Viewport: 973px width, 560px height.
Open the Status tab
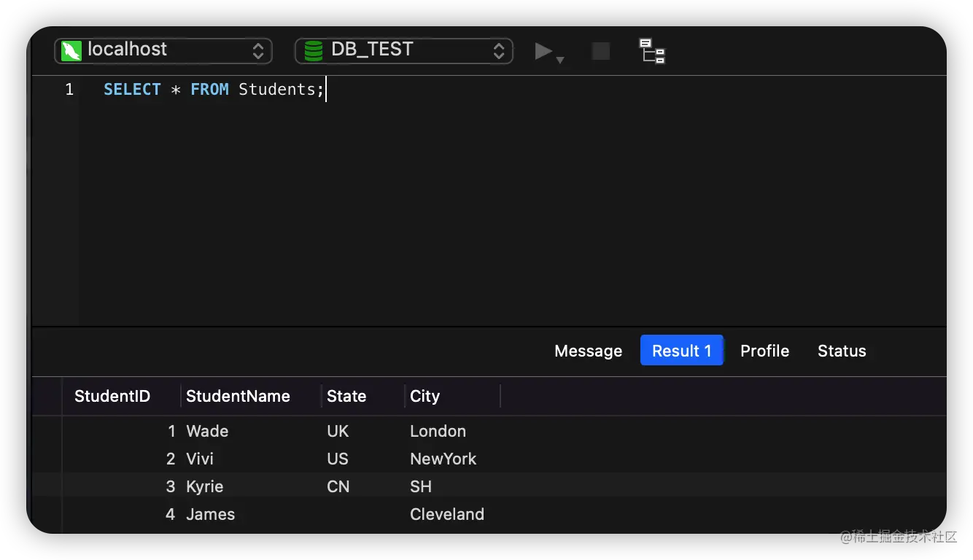[842, 351]
